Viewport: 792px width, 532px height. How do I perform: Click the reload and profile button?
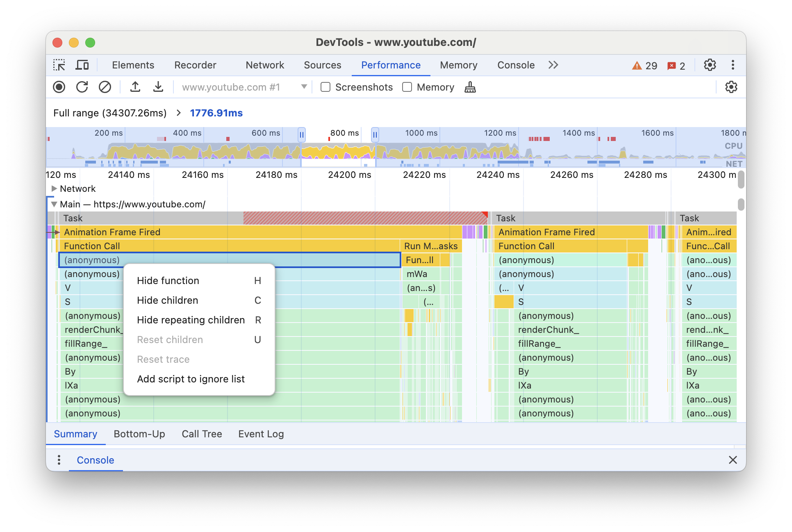[82, 88]
